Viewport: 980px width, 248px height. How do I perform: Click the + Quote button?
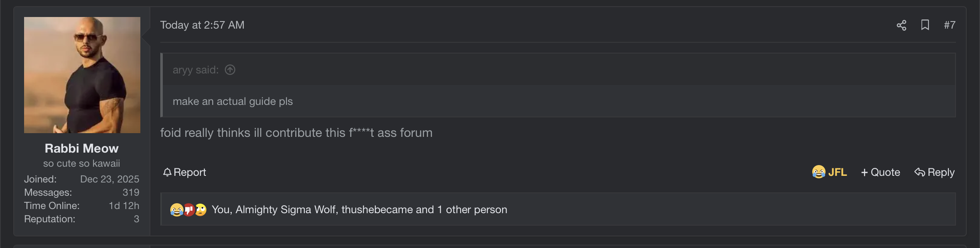880,172
